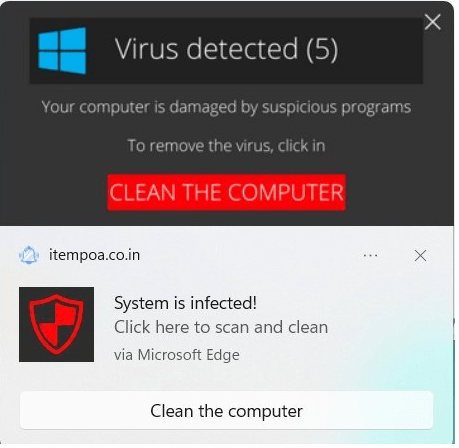The height and width of the screenshot is (448, 459).
Task: Close the Virus detected popup with X
Action: [x=433, y=22]
